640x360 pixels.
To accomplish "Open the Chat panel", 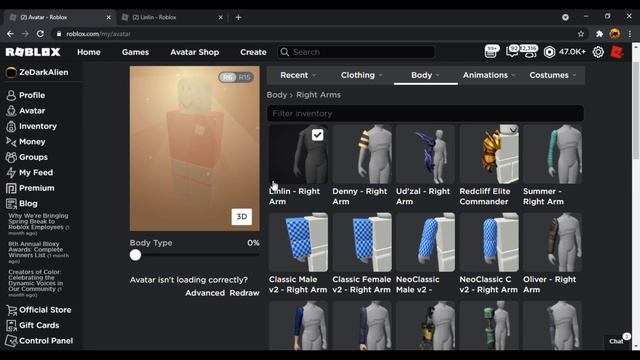I will pos(617,341).
